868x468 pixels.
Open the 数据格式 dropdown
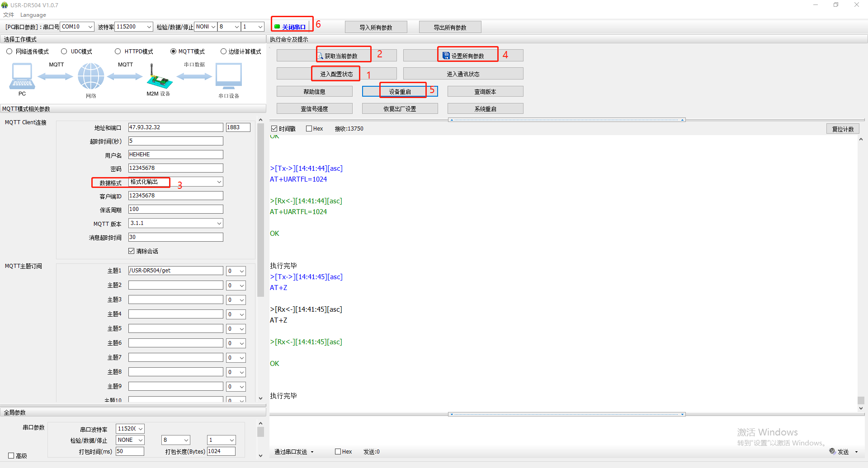(x=219, y=182)
